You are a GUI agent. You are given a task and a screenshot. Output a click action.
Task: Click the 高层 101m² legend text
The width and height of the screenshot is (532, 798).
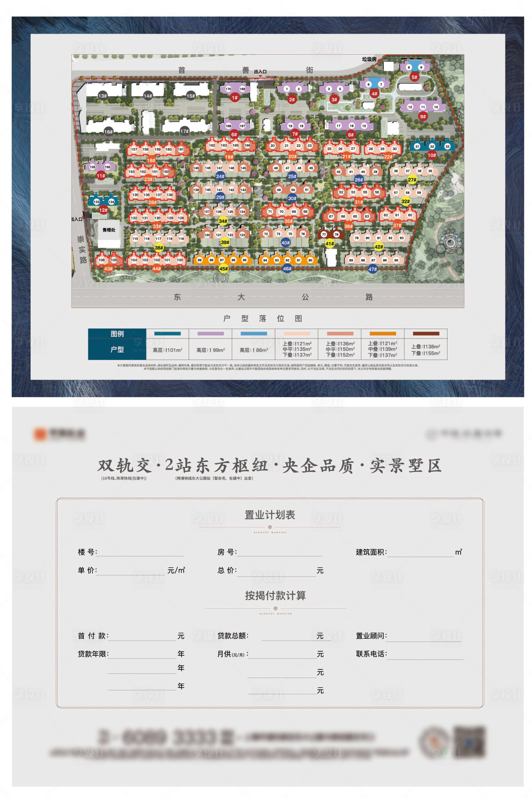(x=168, y=350)
